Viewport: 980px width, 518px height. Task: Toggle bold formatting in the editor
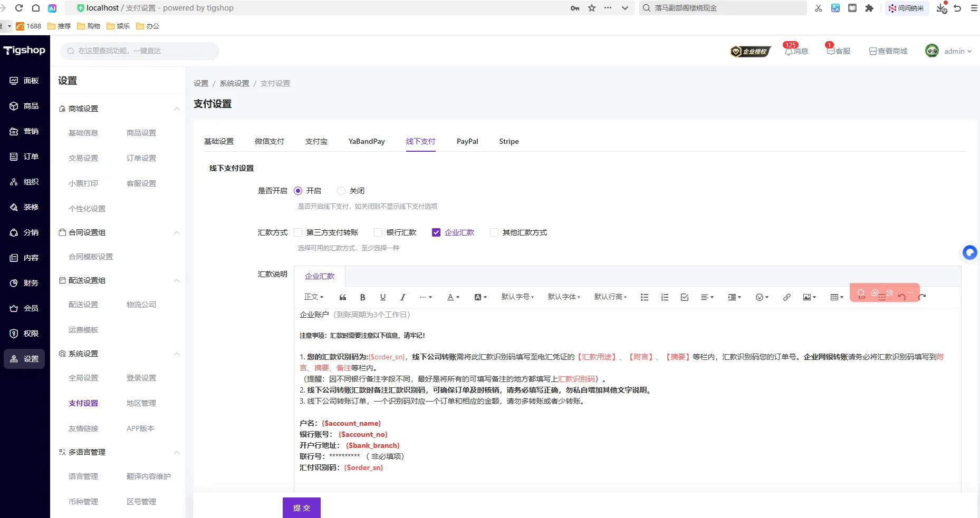click(x=362, y=297)
